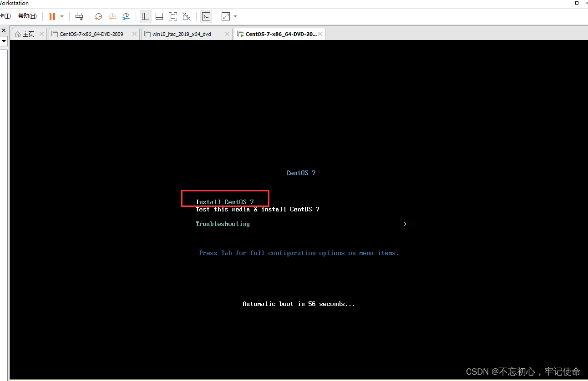Screen dimensions: 588x381
Task: Close the CentOS-7-x86_64-DVD-2009 tab
Action: tap(134, 34)
